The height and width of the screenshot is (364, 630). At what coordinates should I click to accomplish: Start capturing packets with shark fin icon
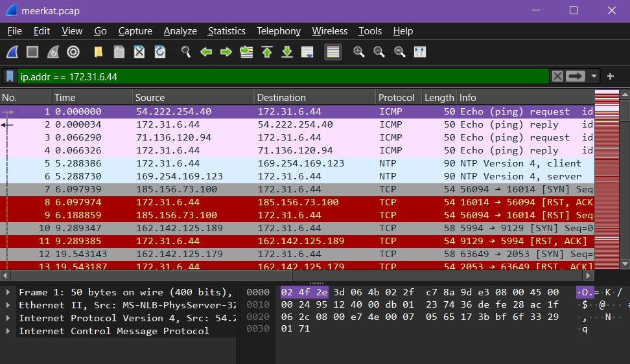[x=12, y=52]
